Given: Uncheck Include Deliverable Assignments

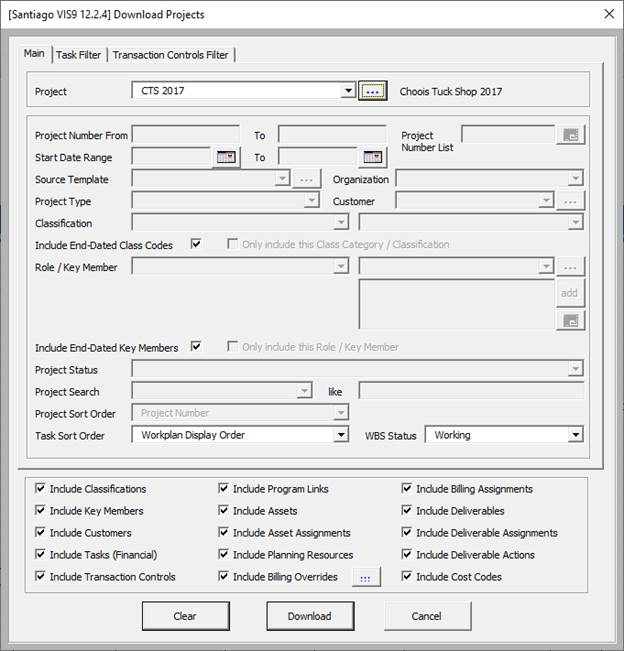Looking at the screenshot, I should click(x=407, y=532).
